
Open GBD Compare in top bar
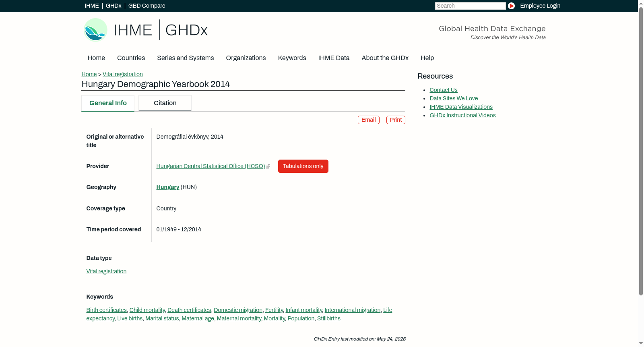147,6
